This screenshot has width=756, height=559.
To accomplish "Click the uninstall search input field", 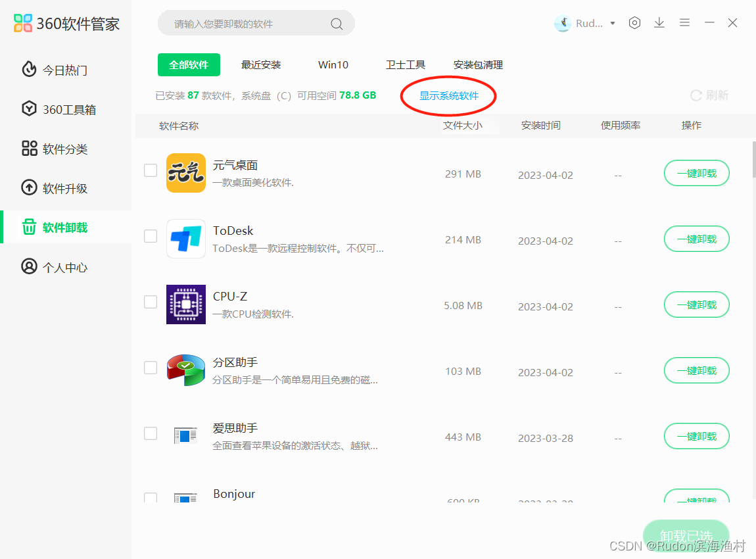I will 256,23.
